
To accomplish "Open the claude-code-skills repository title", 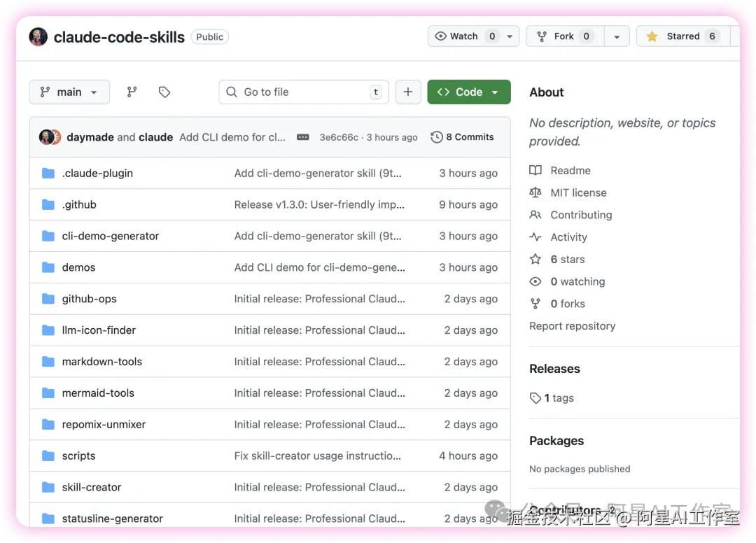I will point(119,37).
